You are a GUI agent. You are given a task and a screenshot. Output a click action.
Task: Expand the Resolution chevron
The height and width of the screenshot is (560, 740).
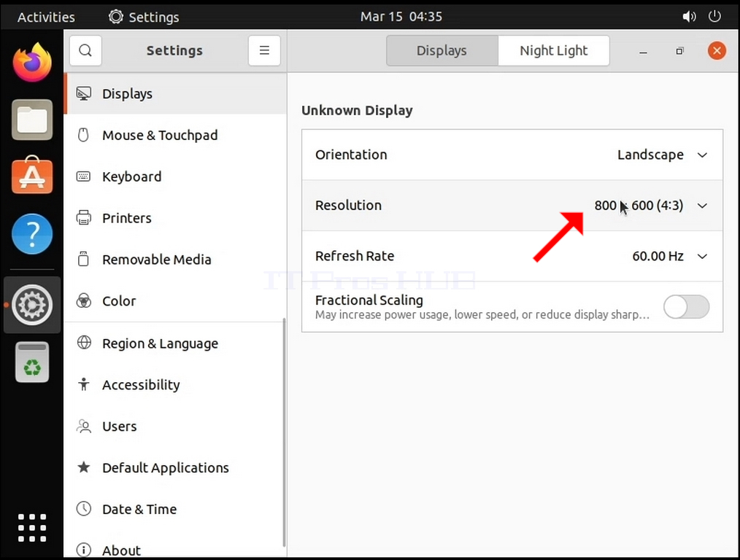point(702,206)
